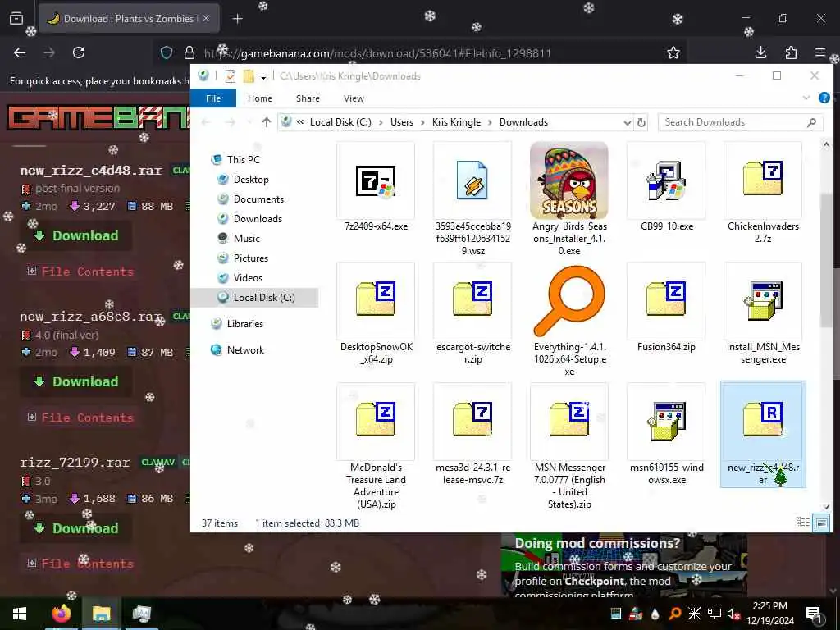840x630 pixels.
Task: Expand File Contents under new_rizz_c4d48.rar
Action: [x=80, y=271]
